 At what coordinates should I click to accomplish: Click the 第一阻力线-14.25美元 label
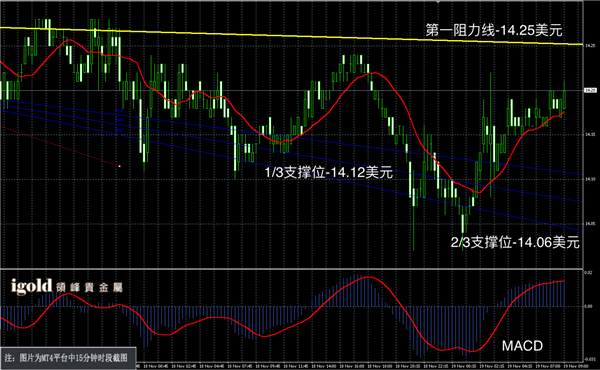point(494,30)
